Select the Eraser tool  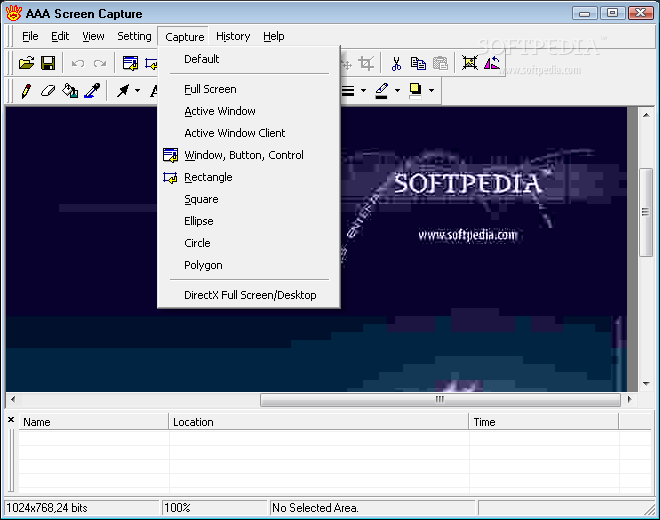[x=48, y=91]
